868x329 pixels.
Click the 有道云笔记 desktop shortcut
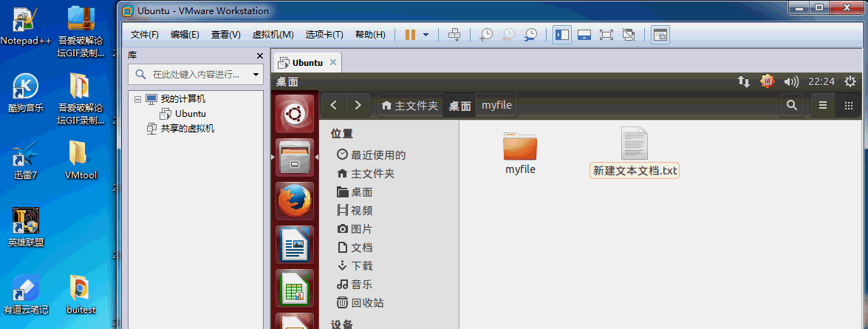[x=25, y=295]
